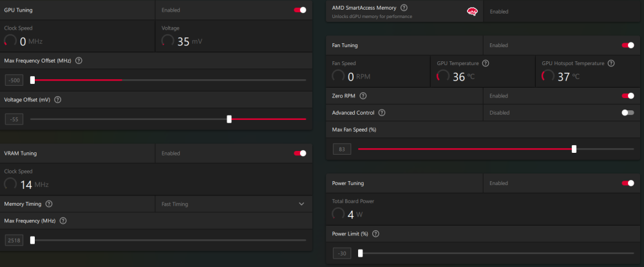The height and width of the screenshot is (267, 644).
Task: Click help icon beside Voltage Offset (mV)
Action: [x=58, y=100]
